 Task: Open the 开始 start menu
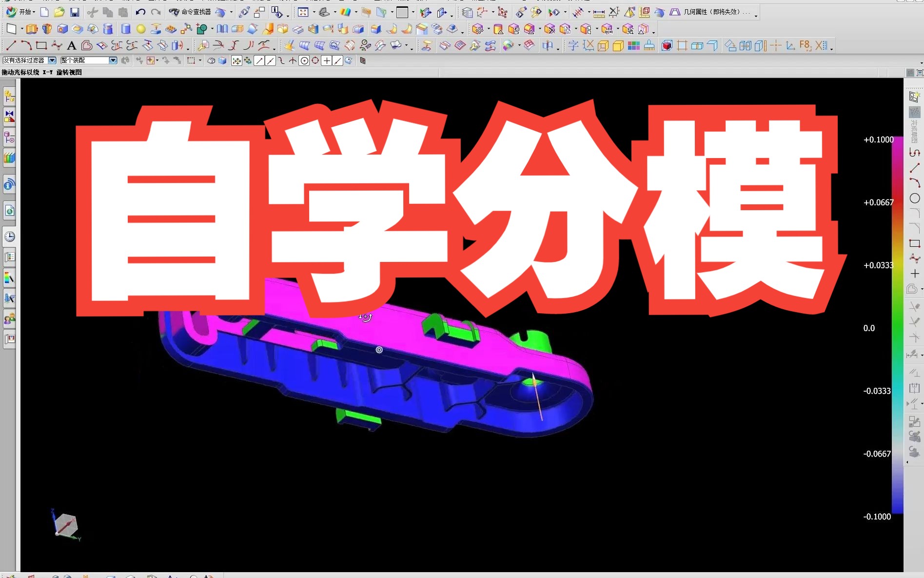[25, 12]
